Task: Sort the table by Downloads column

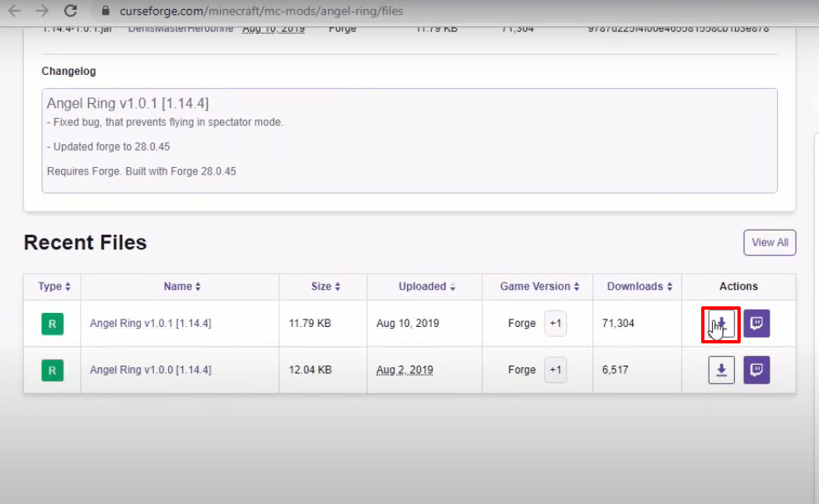Action: point(639,287)
